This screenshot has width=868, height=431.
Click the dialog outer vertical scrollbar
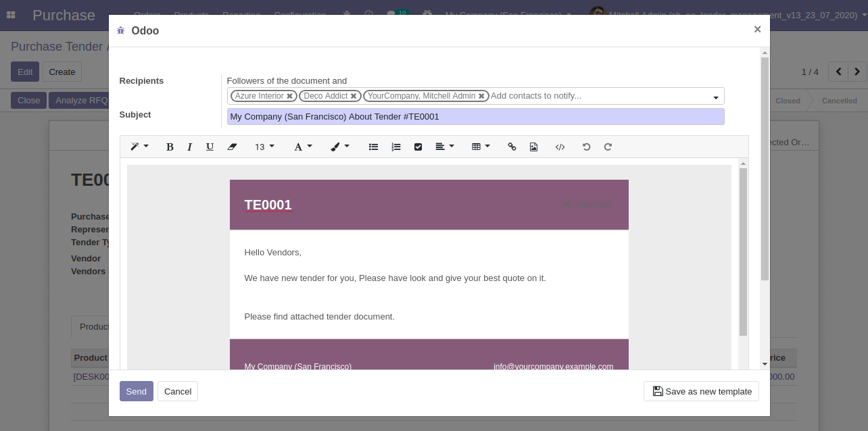pyautogui.click(x=765, y=169)
